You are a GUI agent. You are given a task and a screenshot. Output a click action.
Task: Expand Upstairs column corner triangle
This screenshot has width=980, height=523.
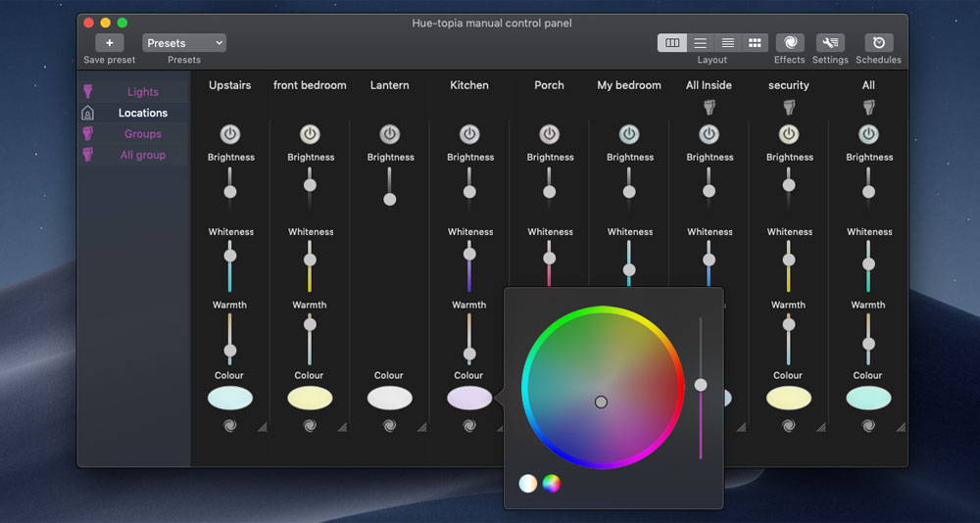pos(263,427)
